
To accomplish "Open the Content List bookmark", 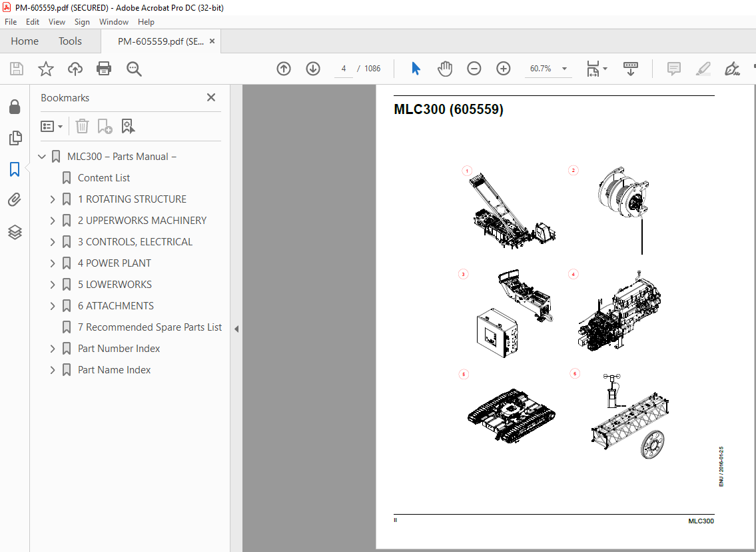I will (x=104, y=178).
